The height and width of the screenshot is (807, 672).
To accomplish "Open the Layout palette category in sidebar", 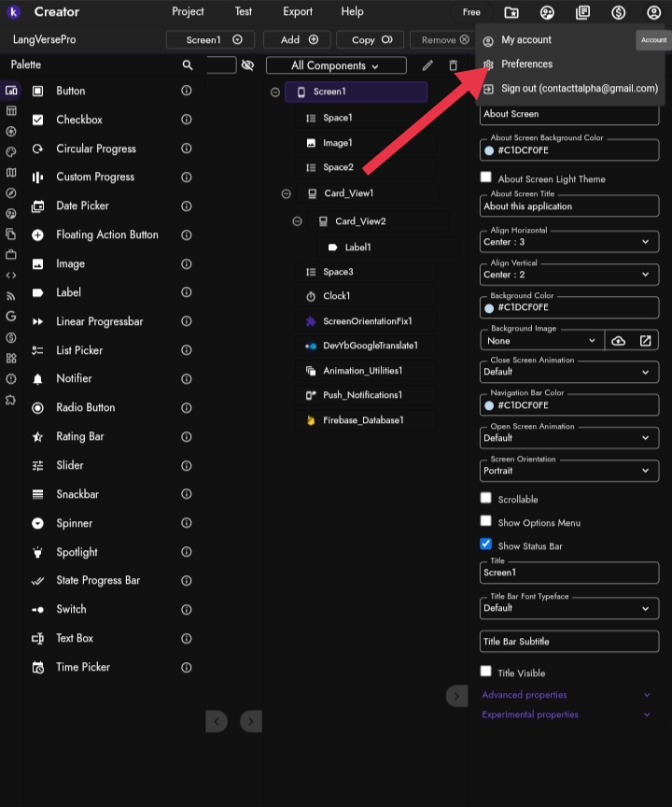I will coord(9,111).
